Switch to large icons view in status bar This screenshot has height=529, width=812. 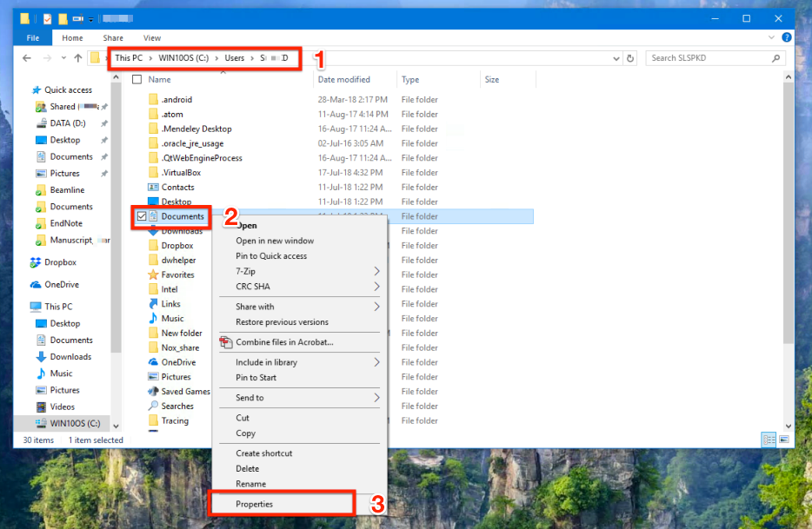click(x=783, y=440)
